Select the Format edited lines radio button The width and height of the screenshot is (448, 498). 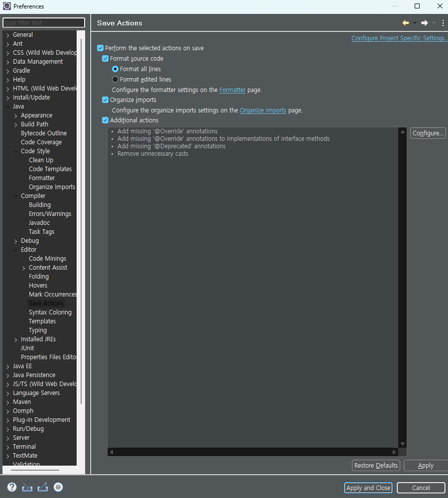[x=115, y=79]
